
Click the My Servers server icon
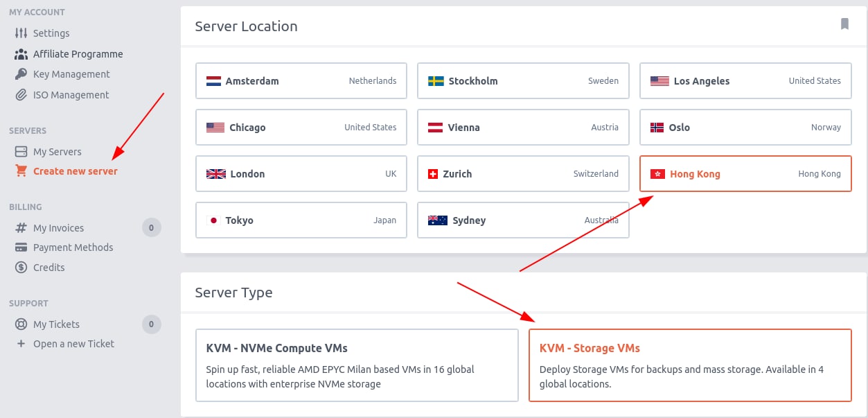pyautogui.click(x=21, y=152)
